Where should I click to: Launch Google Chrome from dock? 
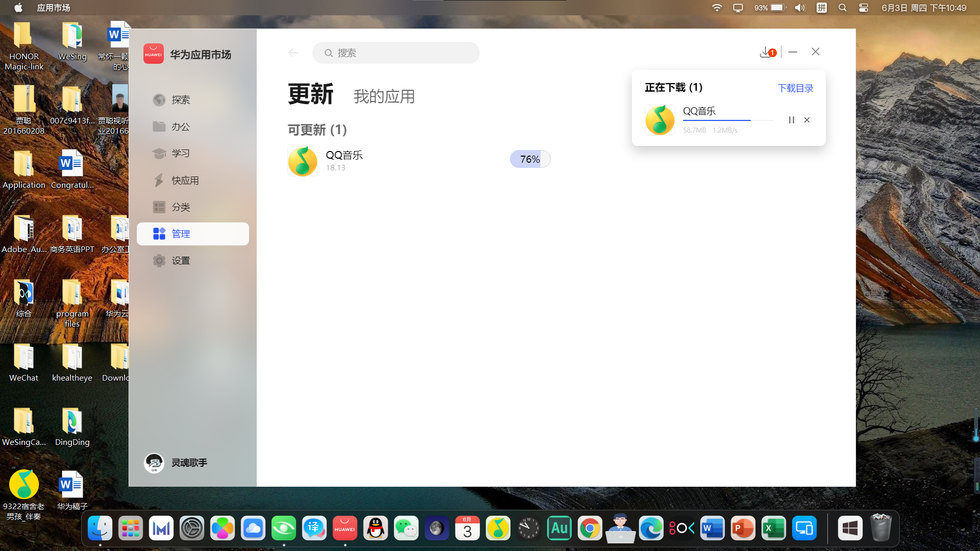click(590, 528)
